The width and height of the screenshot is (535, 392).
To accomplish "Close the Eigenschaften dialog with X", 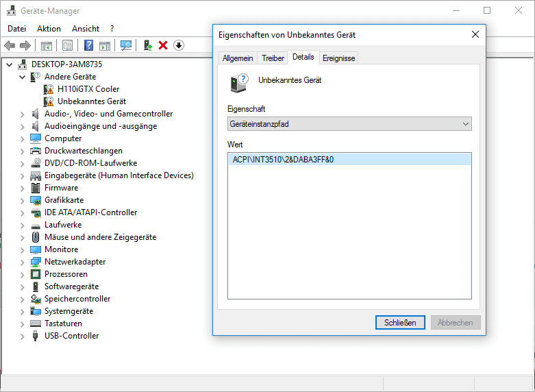I will coord(475,34).
